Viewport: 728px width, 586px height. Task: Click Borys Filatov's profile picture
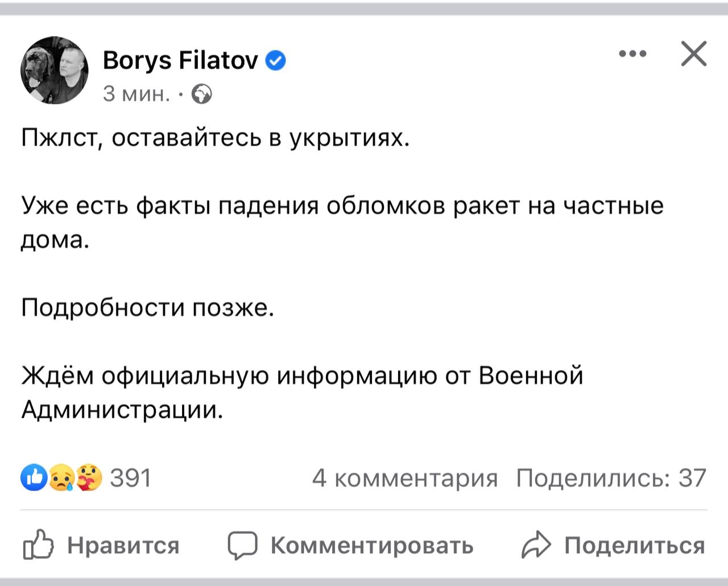coord(55,70)
